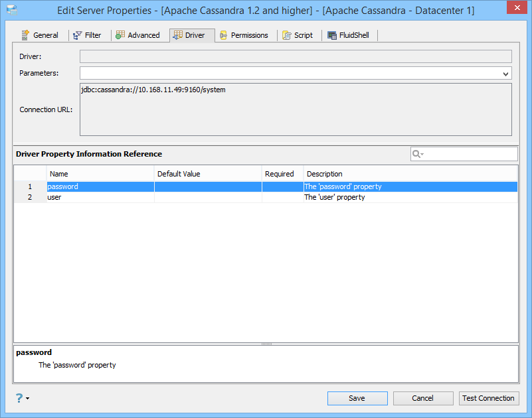Close the Edit Server Properties dialog
The height and width of the screenshot is (418, 532).
tap(517, 7)
